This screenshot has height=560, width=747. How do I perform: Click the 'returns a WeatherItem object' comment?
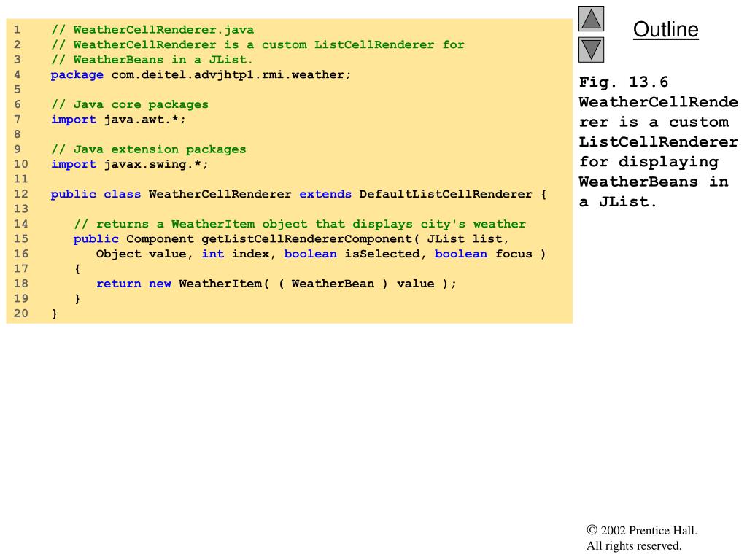pos(300,224)
